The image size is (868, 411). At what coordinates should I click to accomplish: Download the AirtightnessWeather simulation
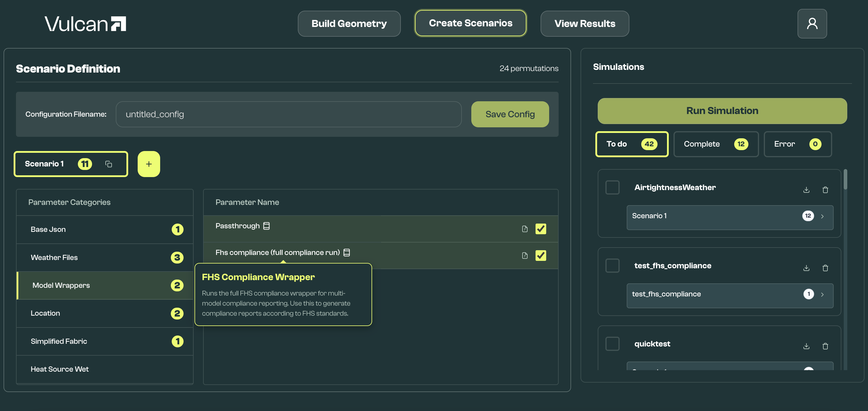click(806, 190)
